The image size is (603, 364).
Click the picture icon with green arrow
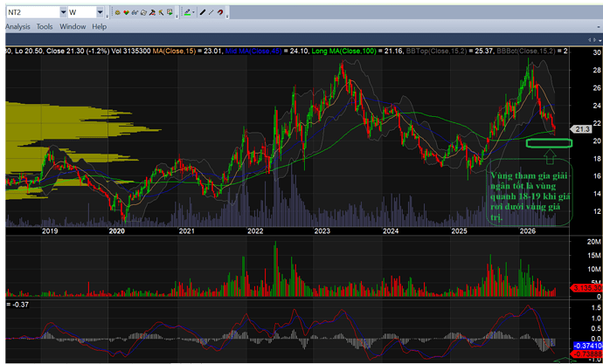pos(170,12)
